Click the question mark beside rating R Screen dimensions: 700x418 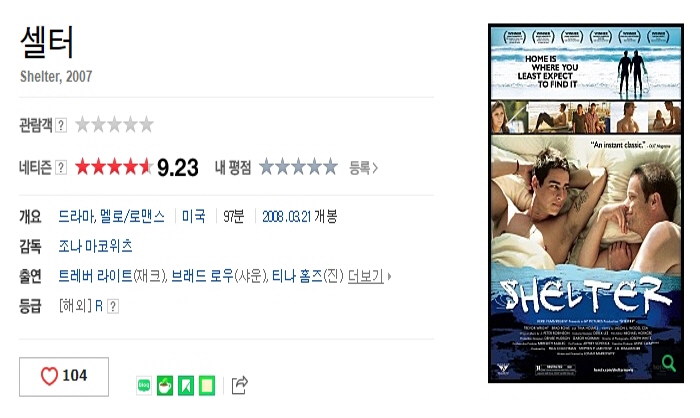tap(113, 306)
